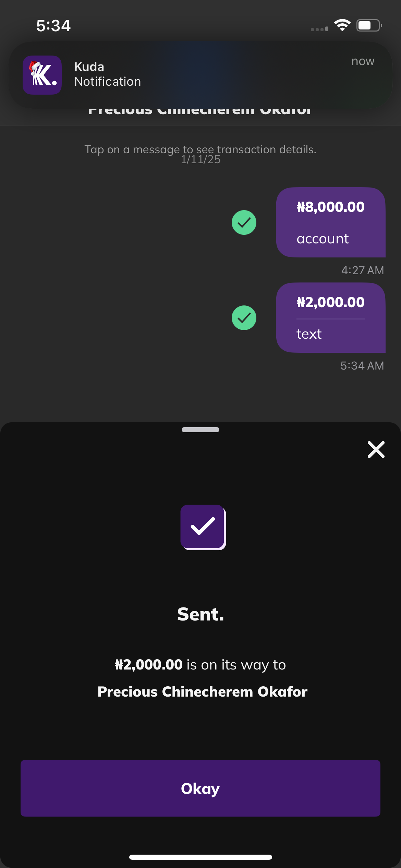Click the Wi-Fi icon in status bar
Image resolution: width=401 pixels, height=868 pixels.
[x=342, y=25]
